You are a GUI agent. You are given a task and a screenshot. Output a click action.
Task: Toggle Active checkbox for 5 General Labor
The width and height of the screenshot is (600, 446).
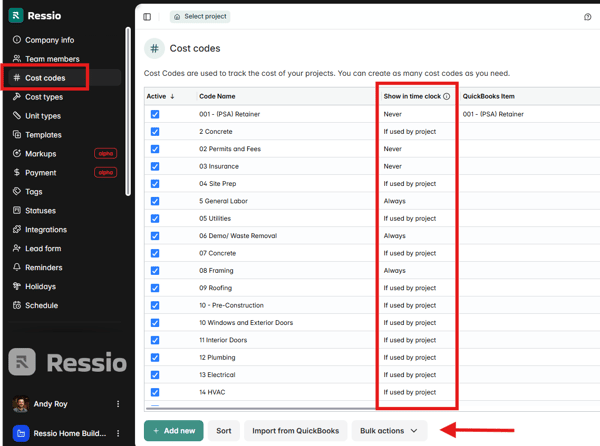pos(155,201)
